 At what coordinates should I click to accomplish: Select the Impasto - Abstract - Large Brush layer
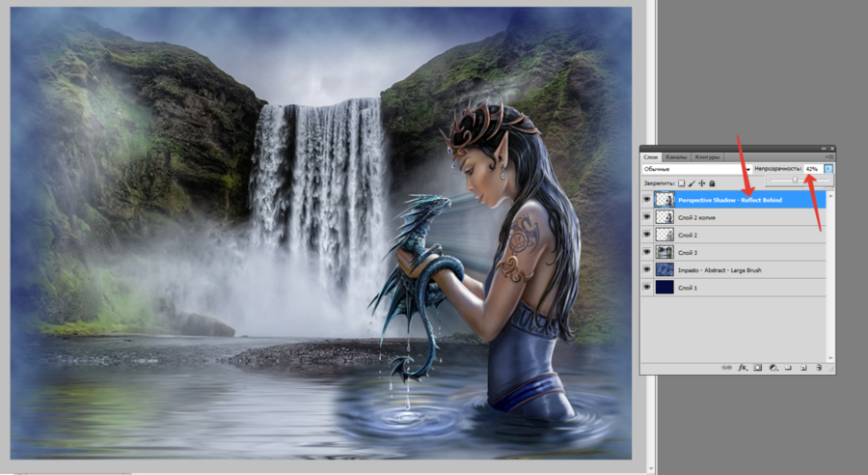[733, 270]
